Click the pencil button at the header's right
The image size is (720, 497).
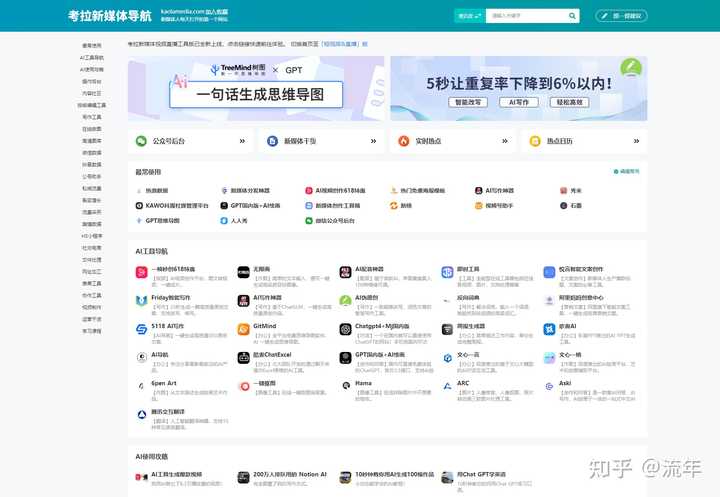coord(621,16)
